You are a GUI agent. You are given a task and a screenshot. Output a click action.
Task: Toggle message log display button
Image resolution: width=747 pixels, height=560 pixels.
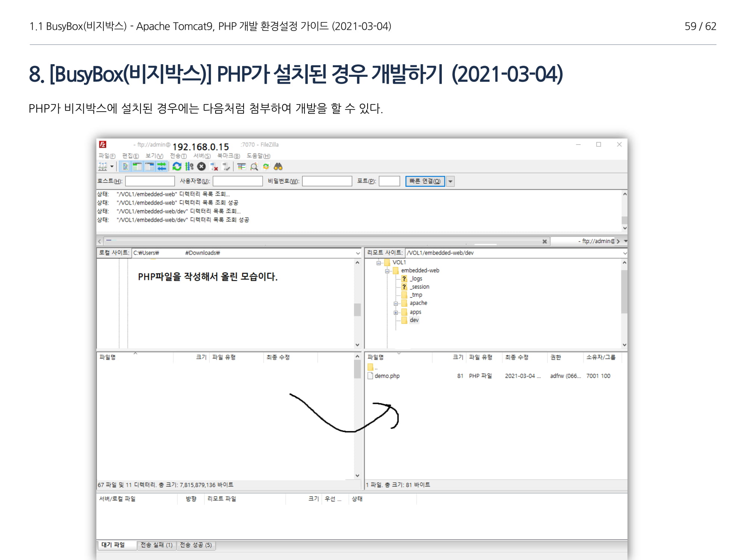tap(125, 167)
